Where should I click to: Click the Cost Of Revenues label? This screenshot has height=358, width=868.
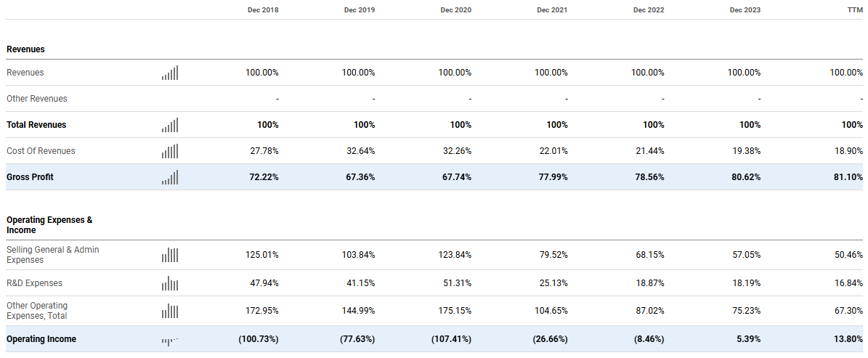41,151
